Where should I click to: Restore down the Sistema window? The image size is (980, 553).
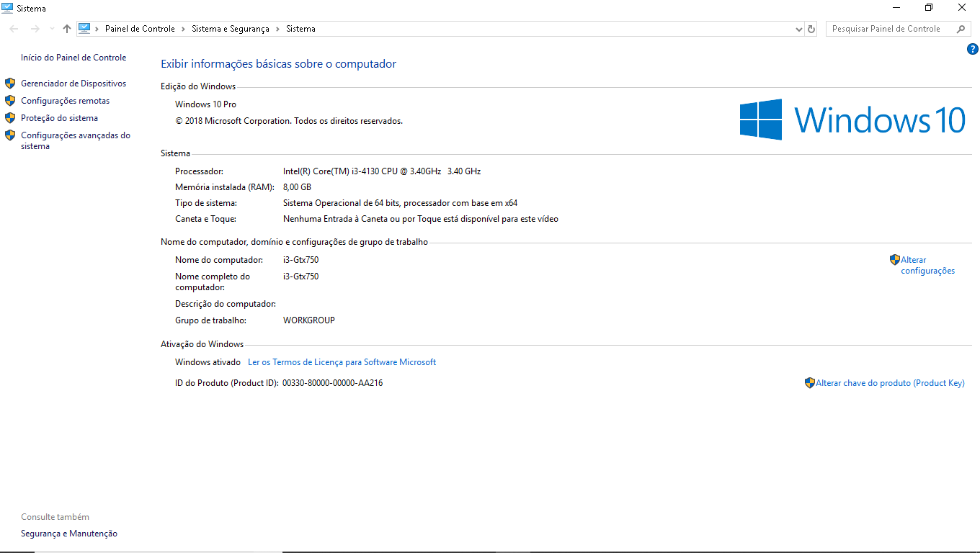pyautogui.click(x=929, y=8)
